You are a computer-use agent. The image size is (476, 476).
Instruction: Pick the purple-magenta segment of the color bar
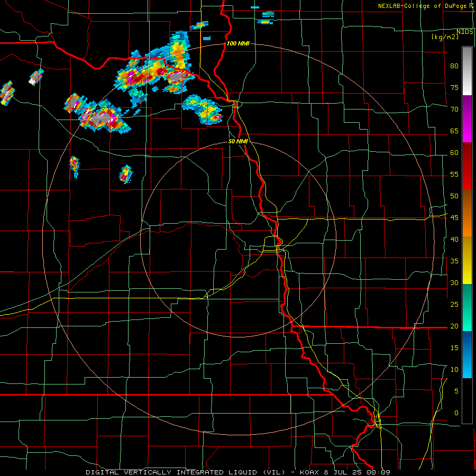click(467, 118)
